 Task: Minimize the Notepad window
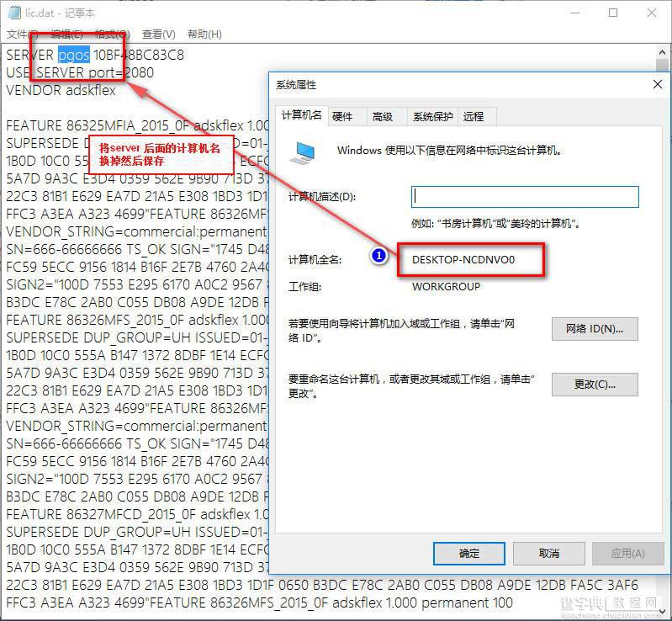click(575, 13)
